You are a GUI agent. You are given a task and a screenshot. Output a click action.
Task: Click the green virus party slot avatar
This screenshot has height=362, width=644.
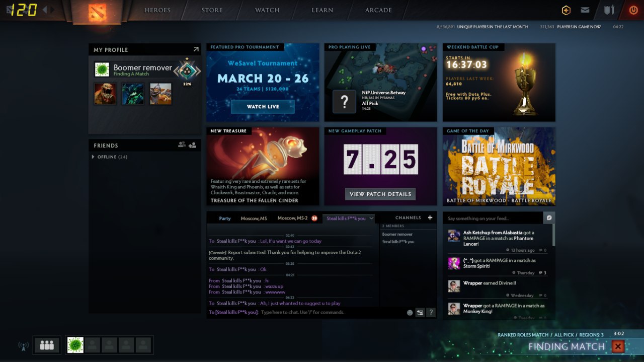(75, 345)
